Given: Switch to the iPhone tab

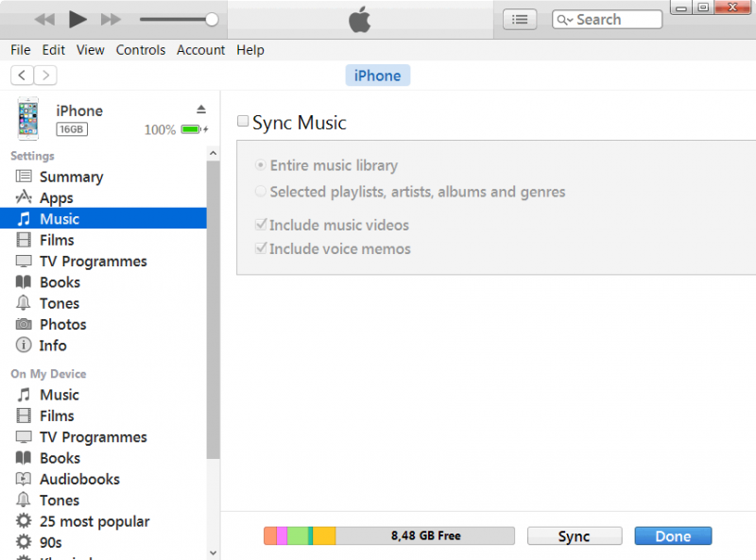Looking at the screenshot, I should 377,75.
